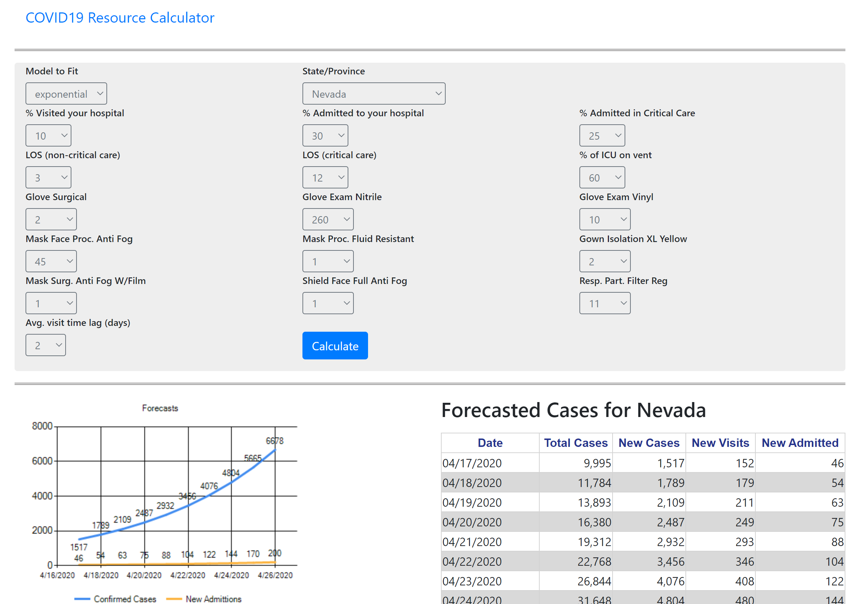Viewport: 868px width, 604px height.
Task: Open % Visited your hospital dropdown
Action: (x=48, y=135)
